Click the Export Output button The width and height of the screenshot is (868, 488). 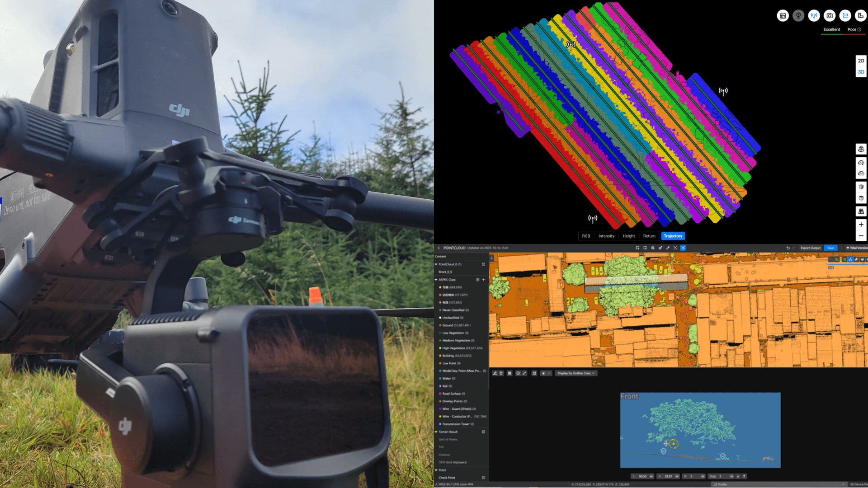coord(810,248)
